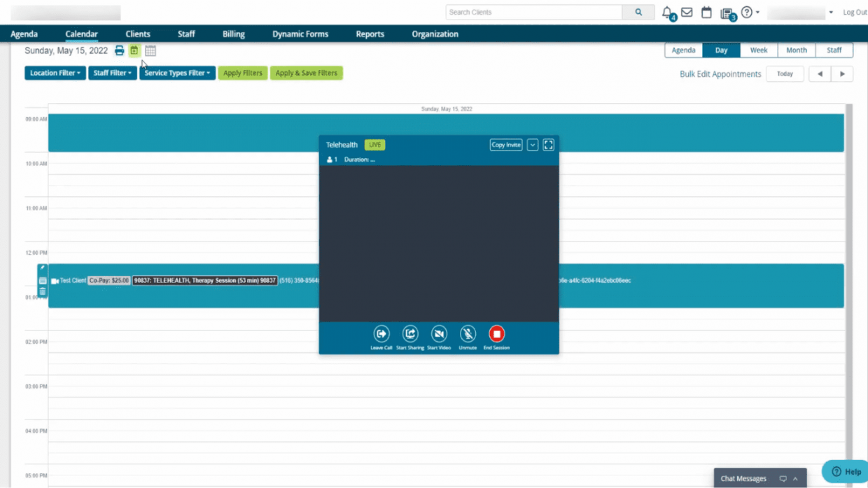The width and height of the screenshot is (868, 488).
Task: Click the help question mark icon
Action: tap(747, 12)
